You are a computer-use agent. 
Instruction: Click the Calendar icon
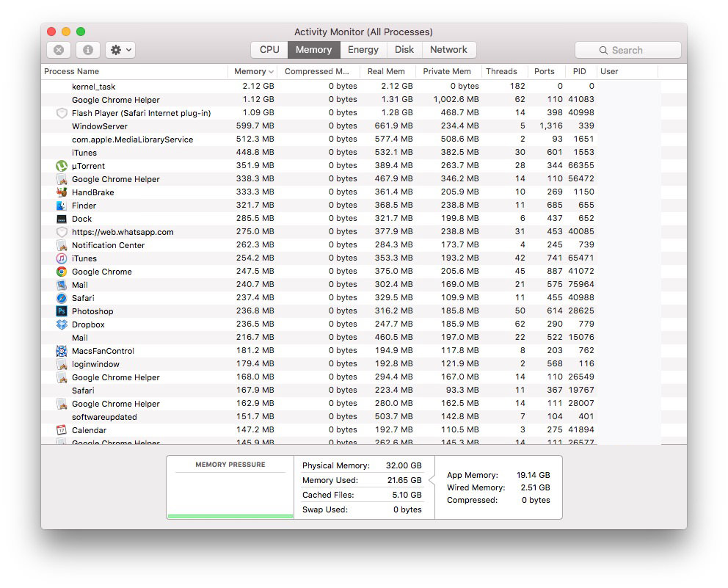[x=62, y=430]
